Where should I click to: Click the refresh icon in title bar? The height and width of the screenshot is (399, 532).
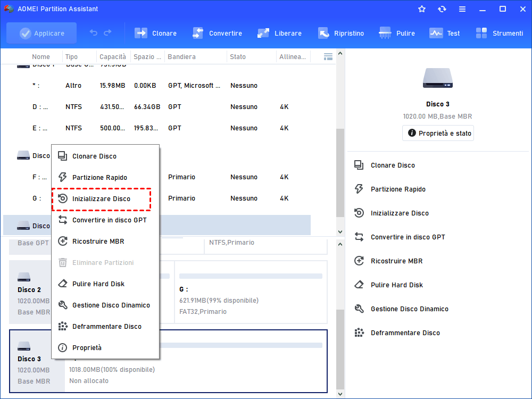pyautogui.click(x=442, y=9)
